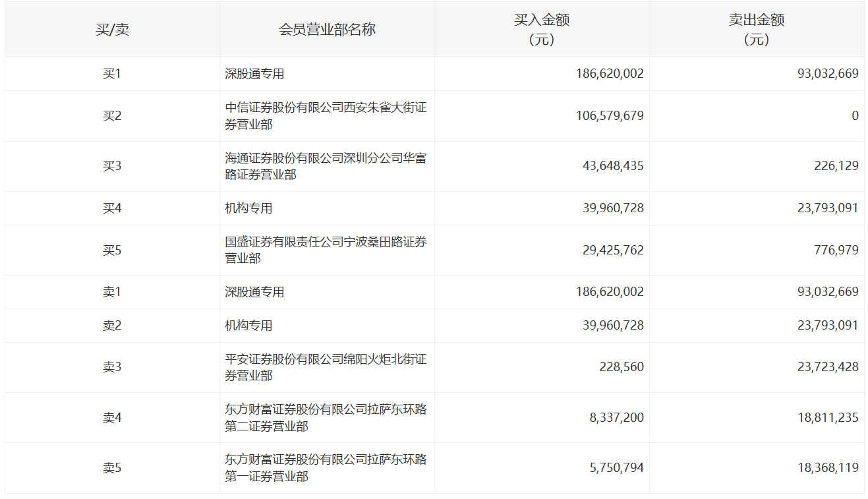Open 国盛证券 宁波桑田路 branch name
The image size is (868, 499).
click(326, 250)
